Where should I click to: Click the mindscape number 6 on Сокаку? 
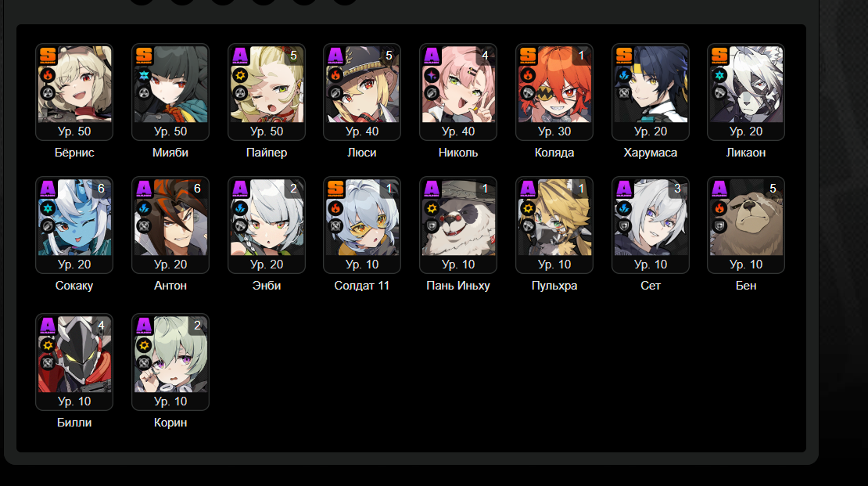(101, 189)
